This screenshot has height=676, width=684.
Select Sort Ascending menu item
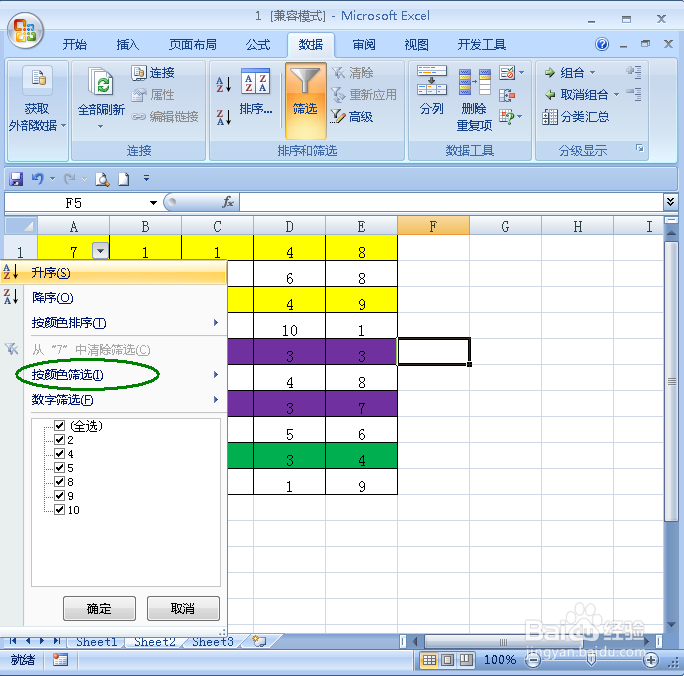pos(114,273)
